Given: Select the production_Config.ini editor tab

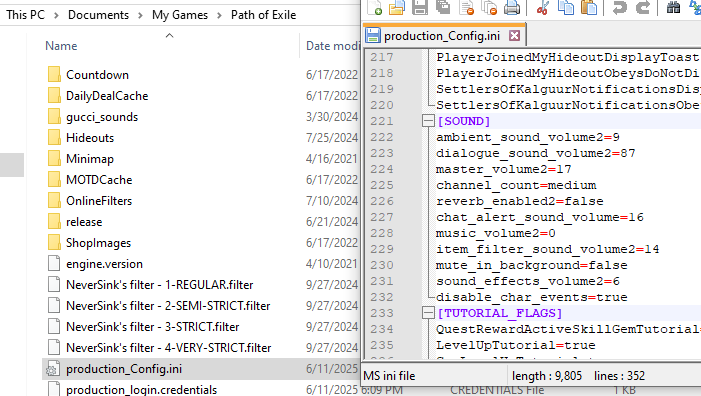Looking at the screenshot, I should pos(442,36).
